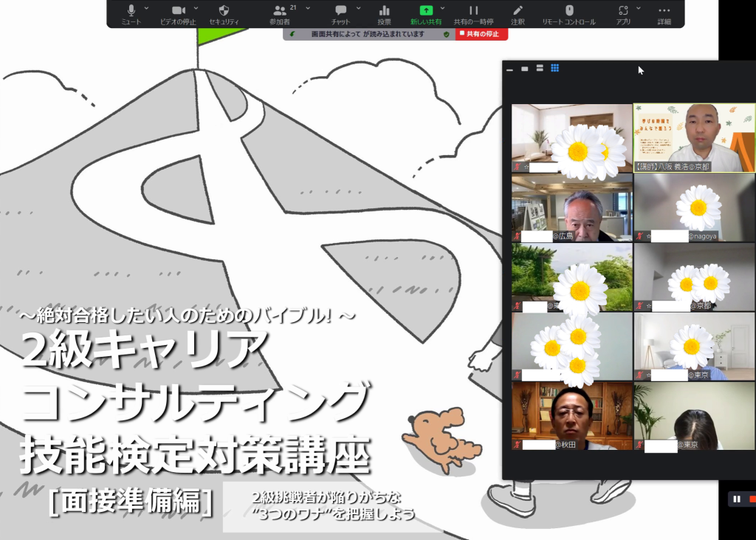
Task: Click the pause control at bottom right
Action: point(736,499)
